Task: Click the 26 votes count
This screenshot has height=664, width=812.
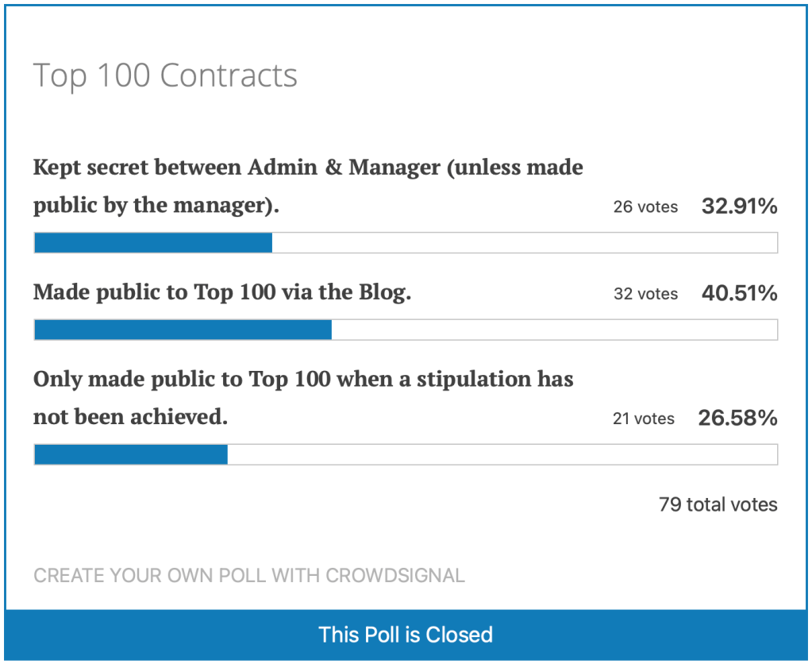Action: pyautogui.click(x=645, y=207)
